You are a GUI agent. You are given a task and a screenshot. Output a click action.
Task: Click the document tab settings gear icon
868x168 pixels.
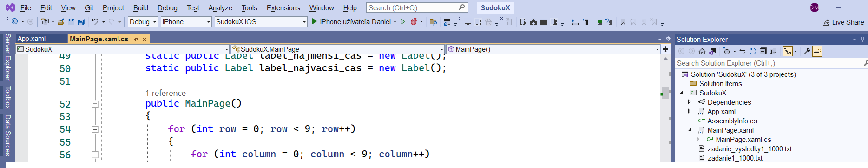tap(668, 39)
